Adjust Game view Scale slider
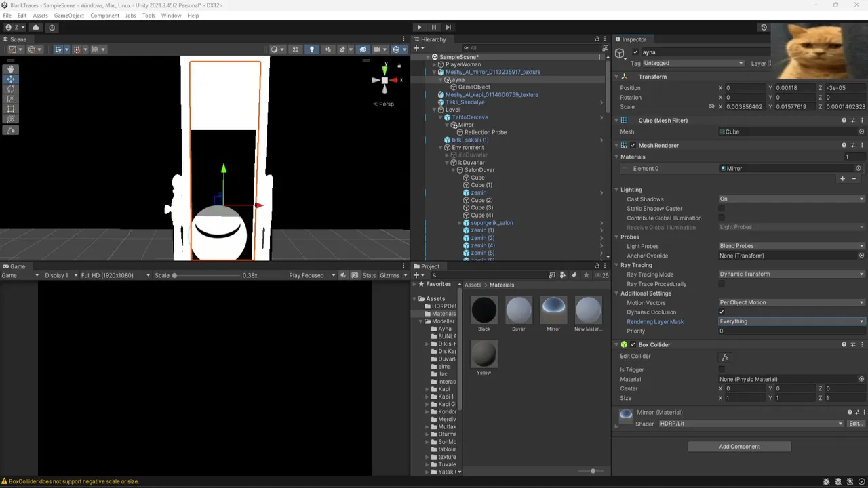The image size is (868, 488). click(x=174, y=276)
